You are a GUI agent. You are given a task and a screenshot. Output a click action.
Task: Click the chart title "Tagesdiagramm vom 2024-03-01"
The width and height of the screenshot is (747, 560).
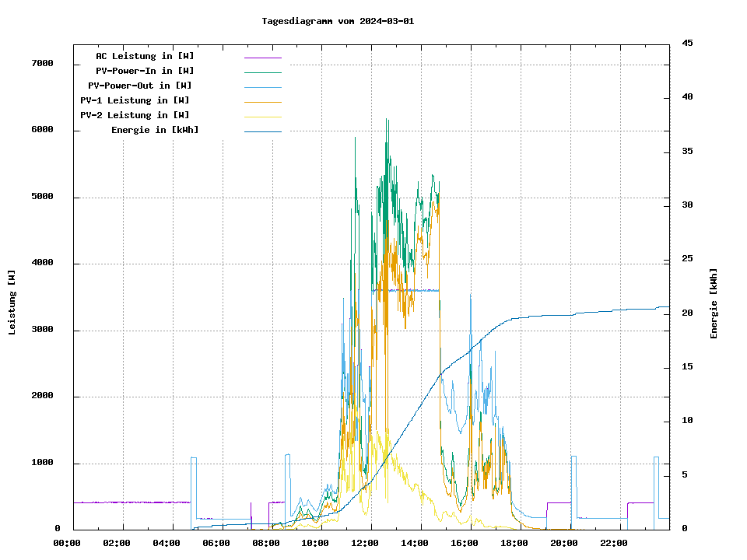click(x=338, y=21)
